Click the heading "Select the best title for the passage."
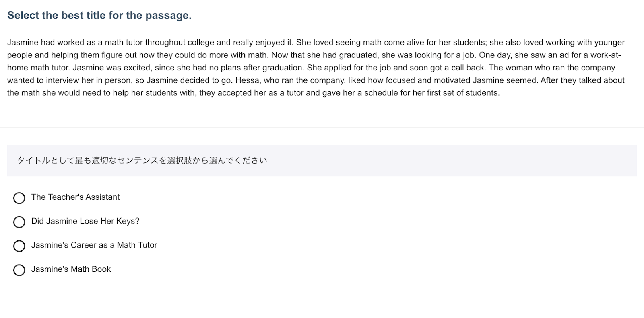The image size is (644, 318). pos(99,15)
